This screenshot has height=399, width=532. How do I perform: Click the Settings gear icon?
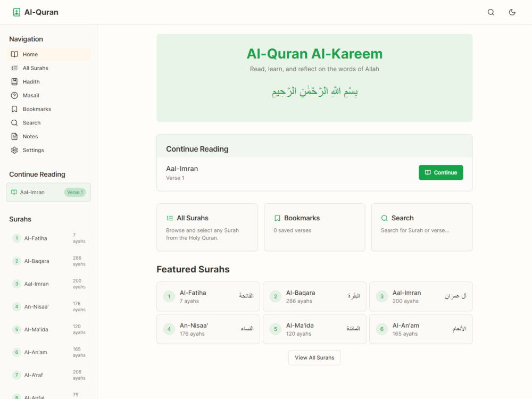[x=14, y=150]
